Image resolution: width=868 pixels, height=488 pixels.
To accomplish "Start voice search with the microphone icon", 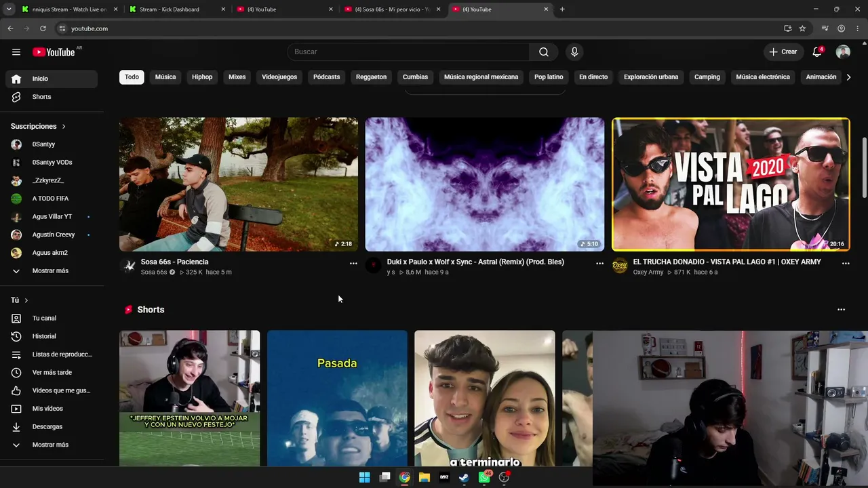I will pos(574,52).
